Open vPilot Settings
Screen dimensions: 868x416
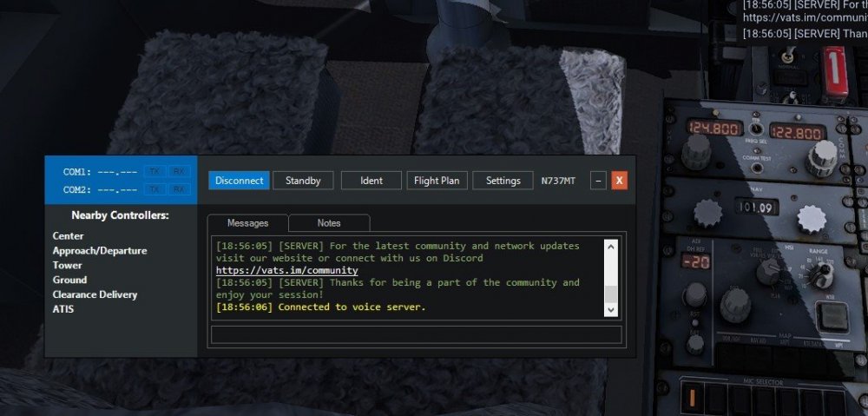[503, 181]
